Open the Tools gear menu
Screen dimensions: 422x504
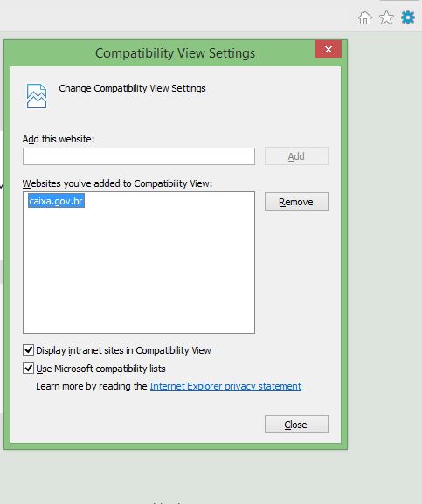pyautogui.click(x=408, y=17)
